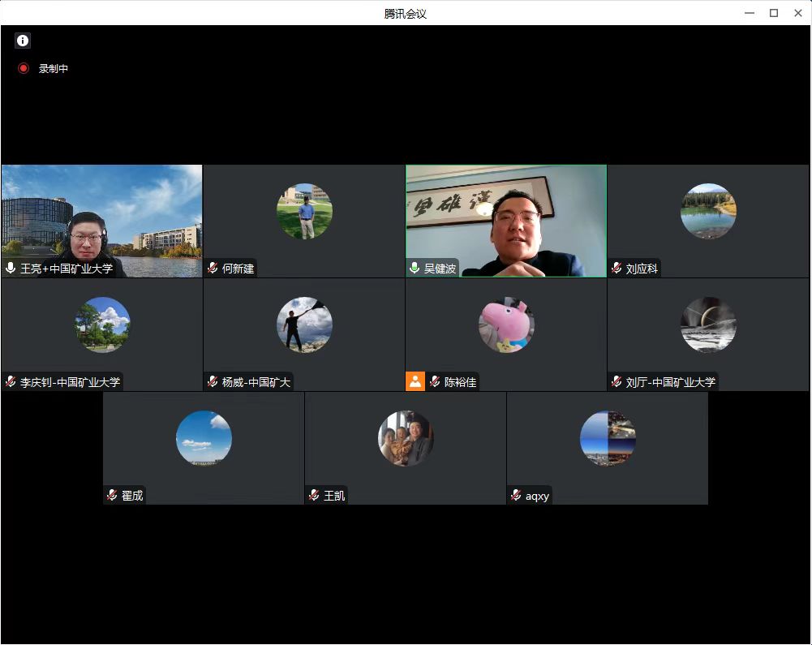Click the muted mic icon beside 翟成

pos(112,495)
